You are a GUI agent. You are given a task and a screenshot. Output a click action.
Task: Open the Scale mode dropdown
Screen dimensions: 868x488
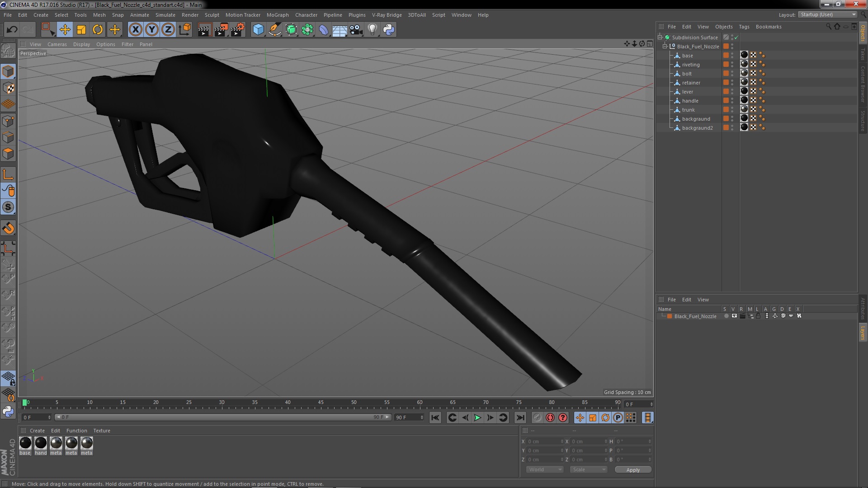588,469
